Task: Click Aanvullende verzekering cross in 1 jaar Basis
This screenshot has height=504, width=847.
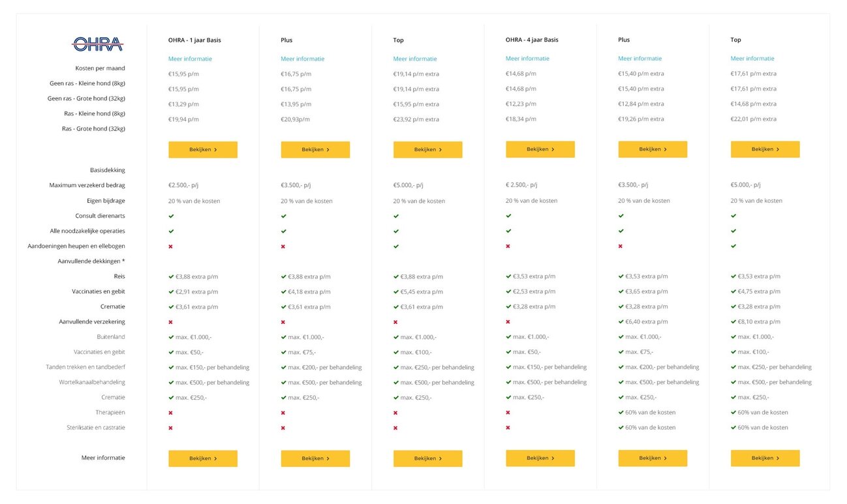Action: click(171, 322)
